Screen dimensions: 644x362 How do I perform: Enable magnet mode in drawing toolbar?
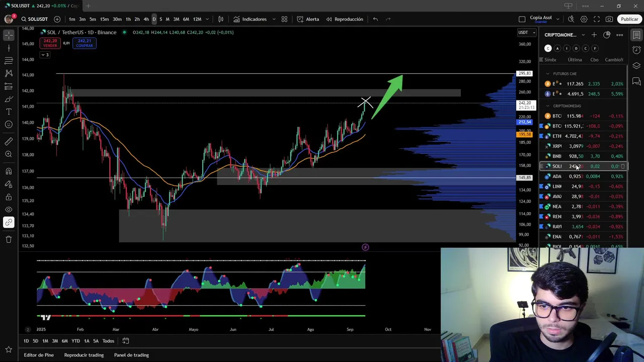click(9, 171)
